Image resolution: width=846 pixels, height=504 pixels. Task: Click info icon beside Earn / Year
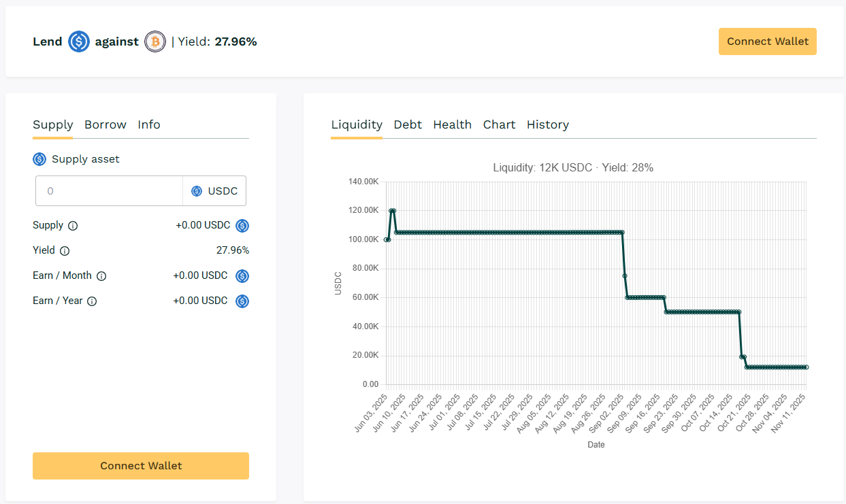tap(92, 301)
